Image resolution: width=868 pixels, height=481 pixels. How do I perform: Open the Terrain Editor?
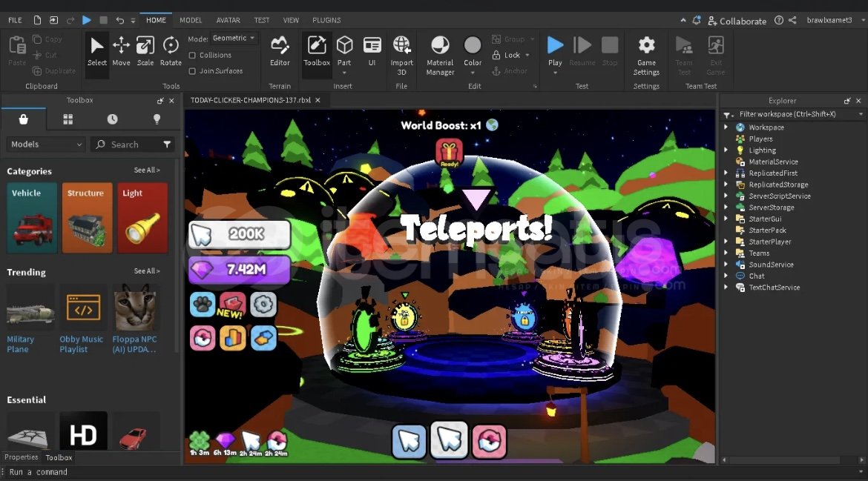tap(280, 51)
